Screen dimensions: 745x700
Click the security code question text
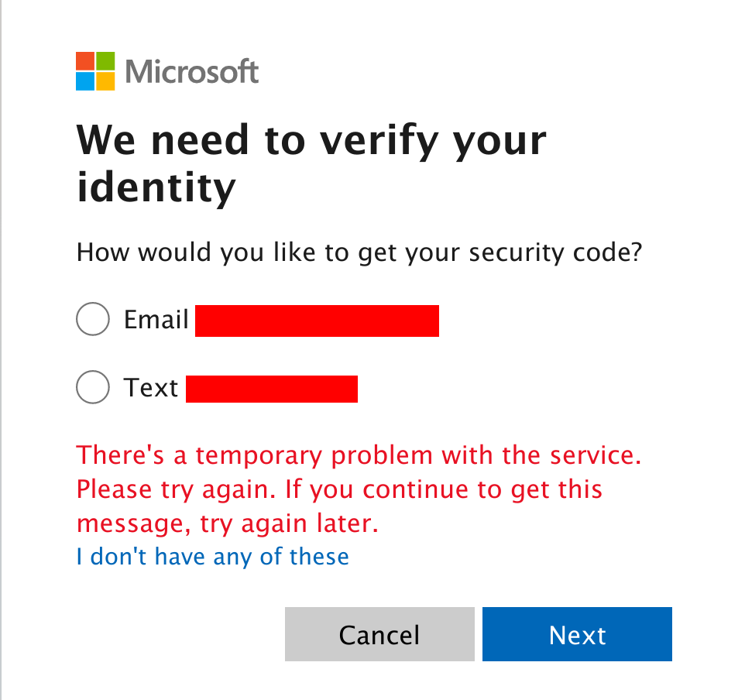[359, 252]
